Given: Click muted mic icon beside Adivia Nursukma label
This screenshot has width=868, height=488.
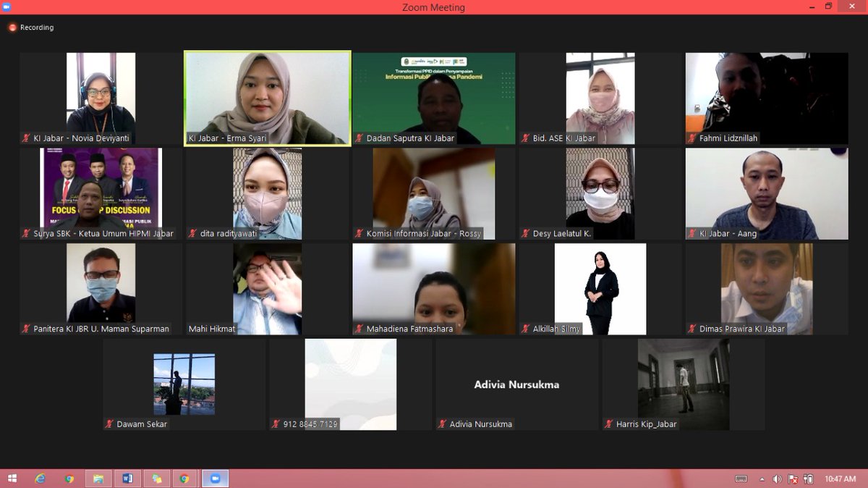Looking at the screenshot, I should [443, 424].
